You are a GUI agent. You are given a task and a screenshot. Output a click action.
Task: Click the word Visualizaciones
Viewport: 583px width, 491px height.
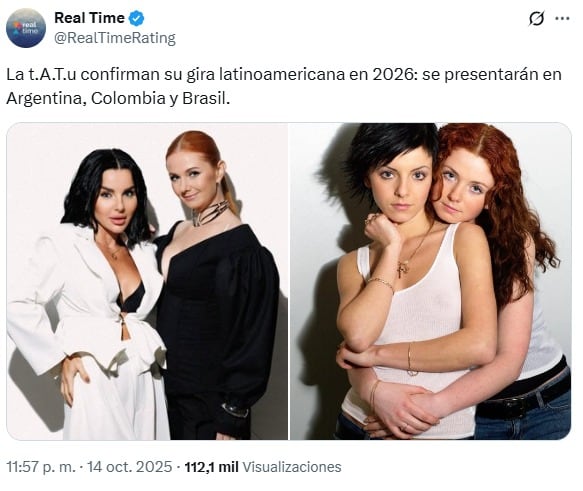292,467
